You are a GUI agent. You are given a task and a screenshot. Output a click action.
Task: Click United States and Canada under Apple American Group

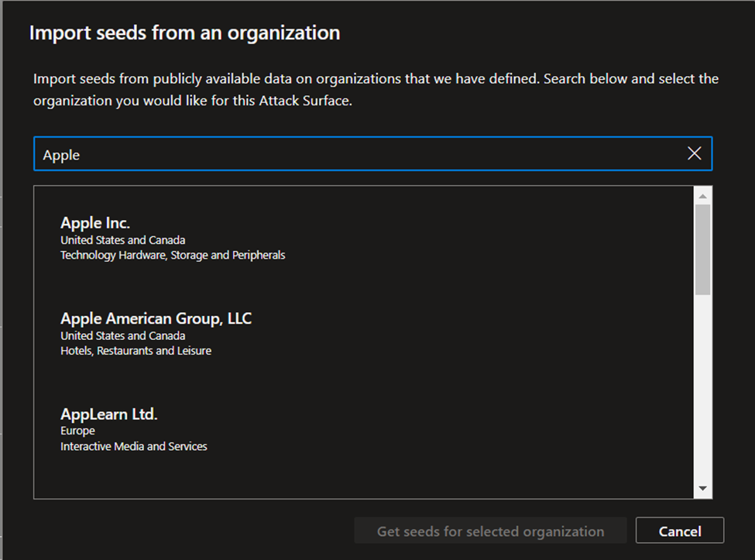pos(123,335)
